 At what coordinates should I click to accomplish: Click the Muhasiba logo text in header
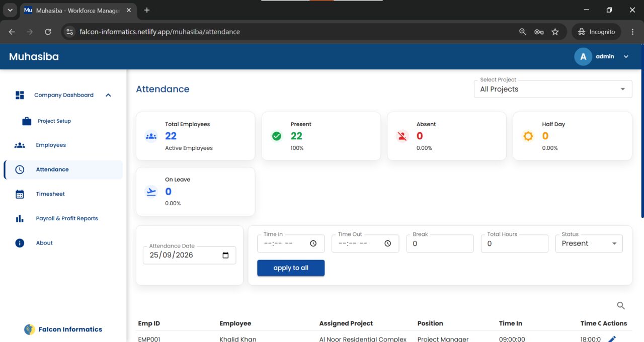tap(34, 57)
